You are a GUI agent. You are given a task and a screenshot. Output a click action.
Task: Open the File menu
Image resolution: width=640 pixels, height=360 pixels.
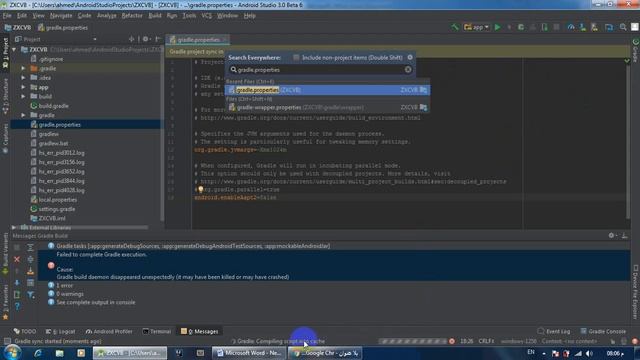[x=7, y=16]
